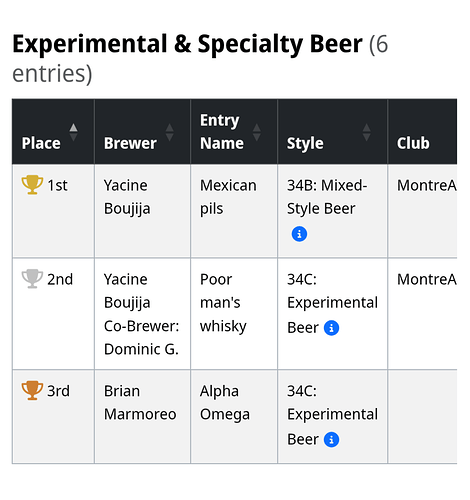Image resolution: width=470 pixels, height=500 pixels.
Task: Click the Poor man's whisky entry
Action: click(223, 303)
